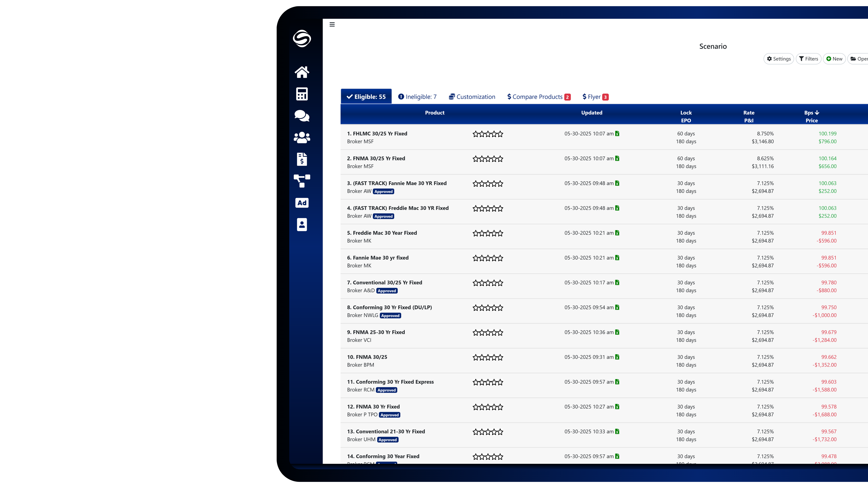Select the 8.625% rate cell

765,158
